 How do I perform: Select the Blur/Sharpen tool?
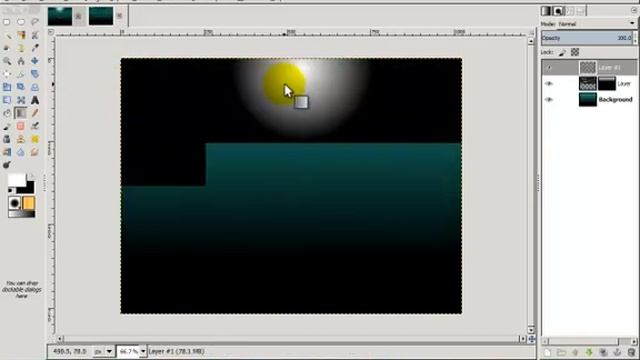pyautogui.click(x=21, y=152)
